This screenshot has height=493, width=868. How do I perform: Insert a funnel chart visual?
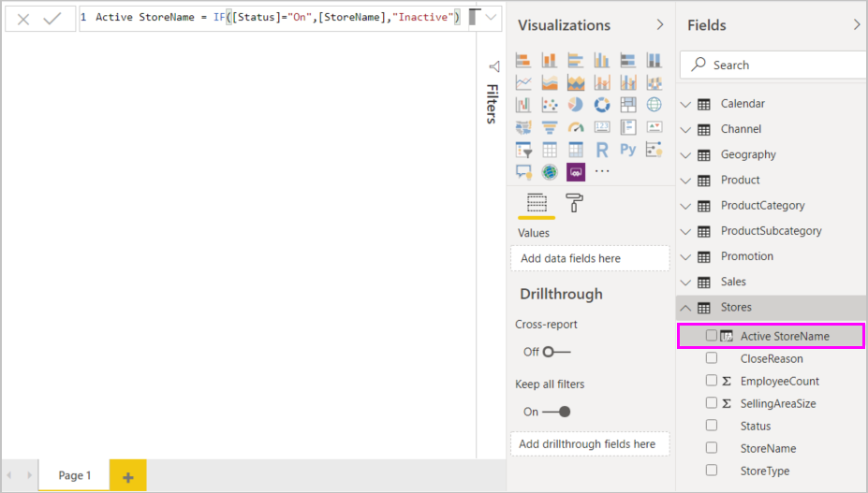click(x=550, y=127)
